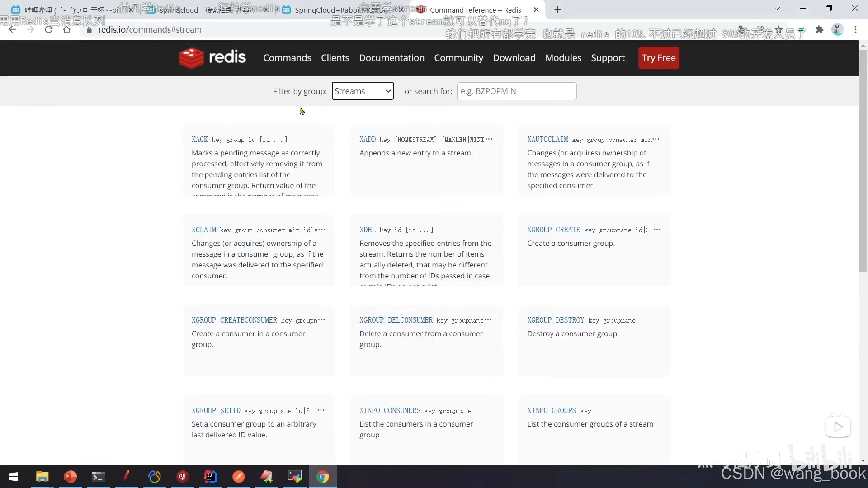Open PowerPoint from the taskbar

coord(70,477)
